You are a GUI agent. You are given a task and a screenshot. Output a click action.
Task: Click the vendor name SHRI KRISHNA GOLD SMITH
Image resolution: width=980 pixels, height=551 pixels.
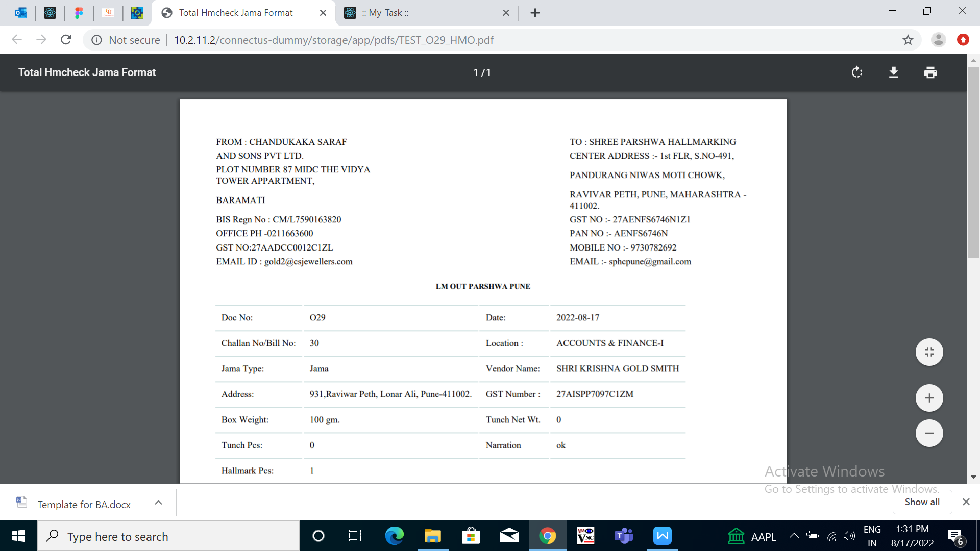617,368
